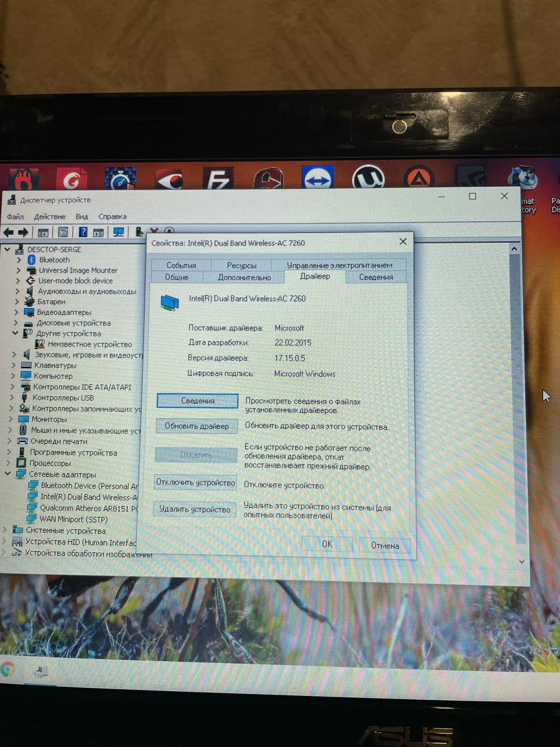
Task: Switch to the События tab
Action: pos(181,265)
